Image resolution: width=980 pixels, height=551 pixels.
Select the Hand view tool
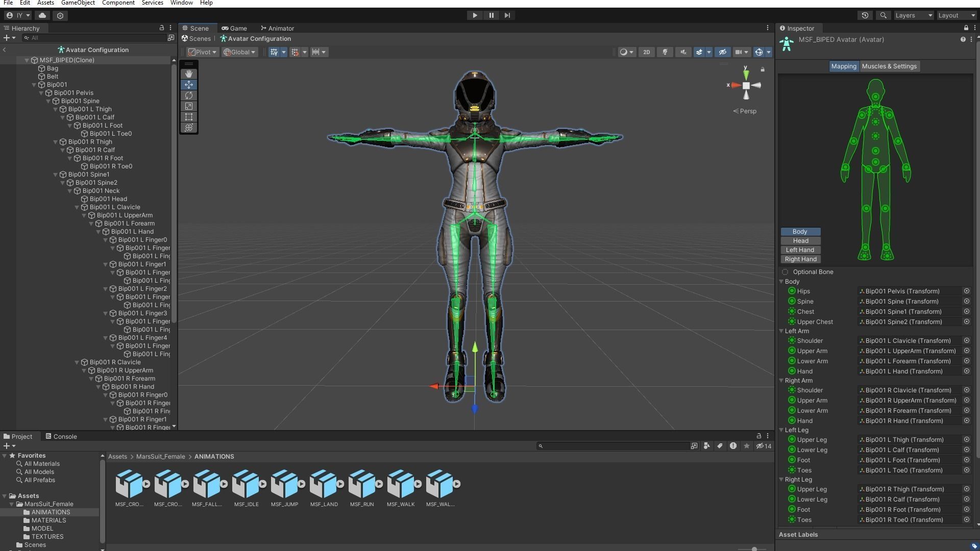click(189, 74)
